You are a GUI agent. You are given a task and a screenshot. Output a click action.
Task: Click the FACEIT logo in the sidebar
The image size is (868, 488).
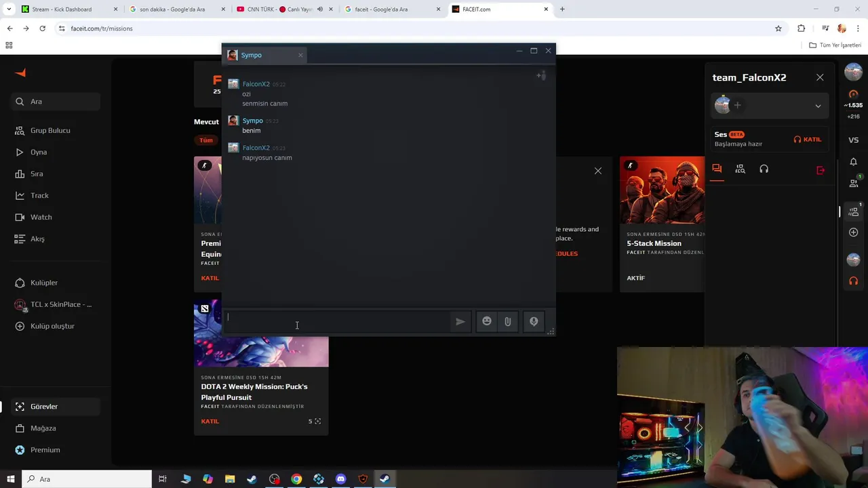coord(20,73)
